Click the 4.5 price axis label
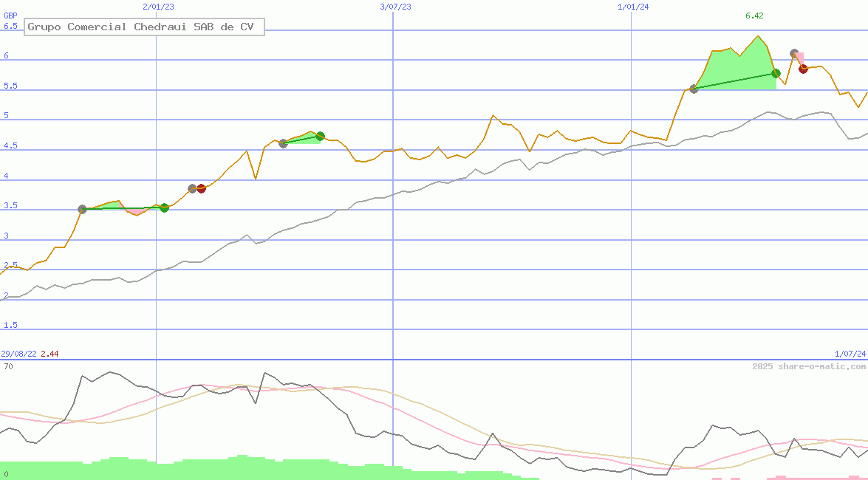The width and height of the screenshot is (868, 480). (10, 145)
